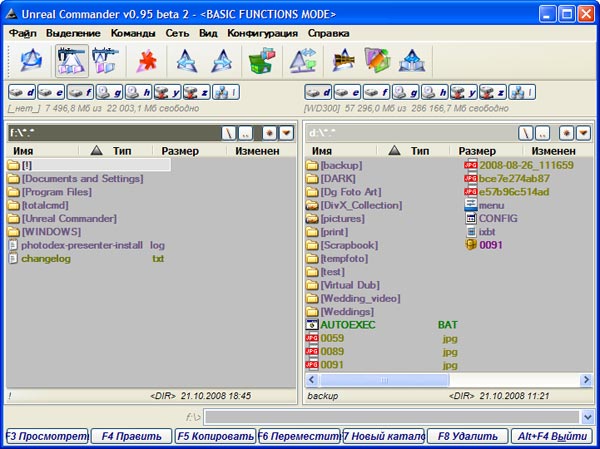
Task: Open the Выделение menu
Action: tap(73, 33)
